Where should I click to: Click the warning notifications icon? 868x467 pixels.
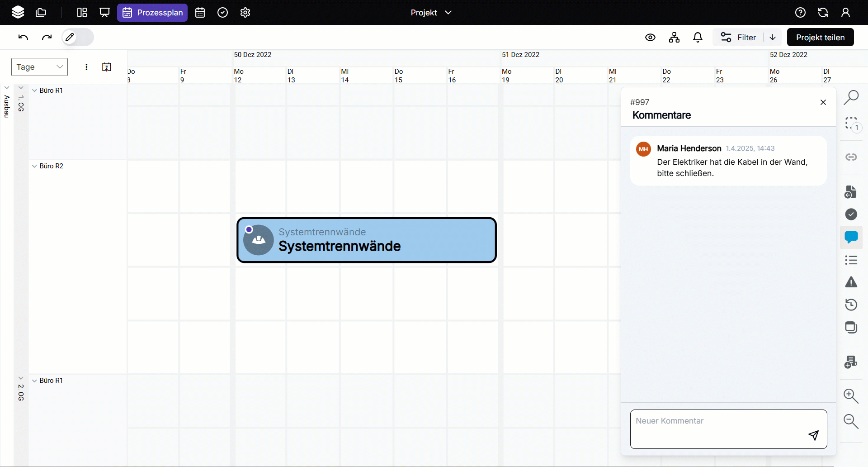(x=852, y=282)
